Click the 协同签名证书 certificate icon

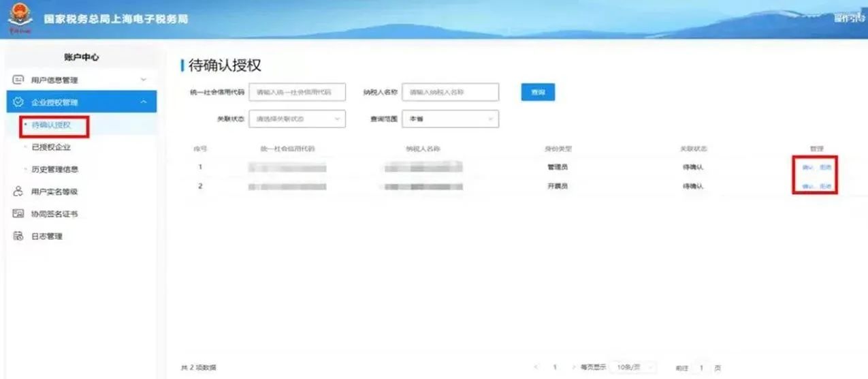coord(19,214)
